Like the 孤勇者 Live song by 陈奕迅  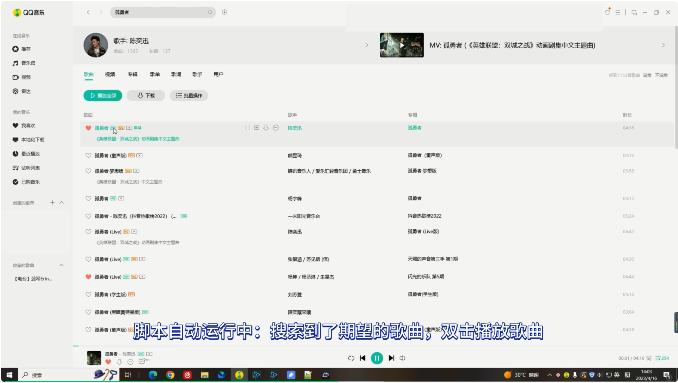point(88,232)
